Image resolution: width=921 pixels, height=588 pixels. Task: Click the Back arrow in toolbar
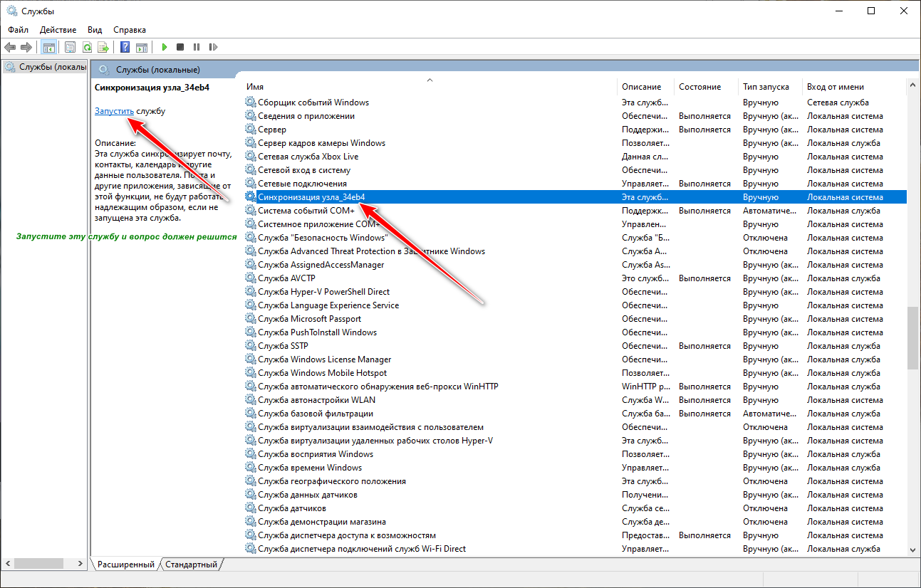[10, 47]
